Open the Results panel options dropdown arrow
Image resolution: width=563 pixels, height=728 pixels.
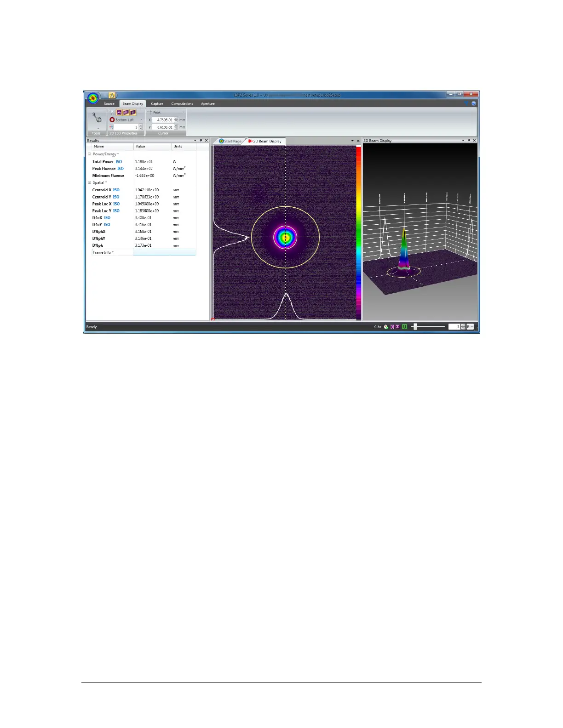coord(195,141)
